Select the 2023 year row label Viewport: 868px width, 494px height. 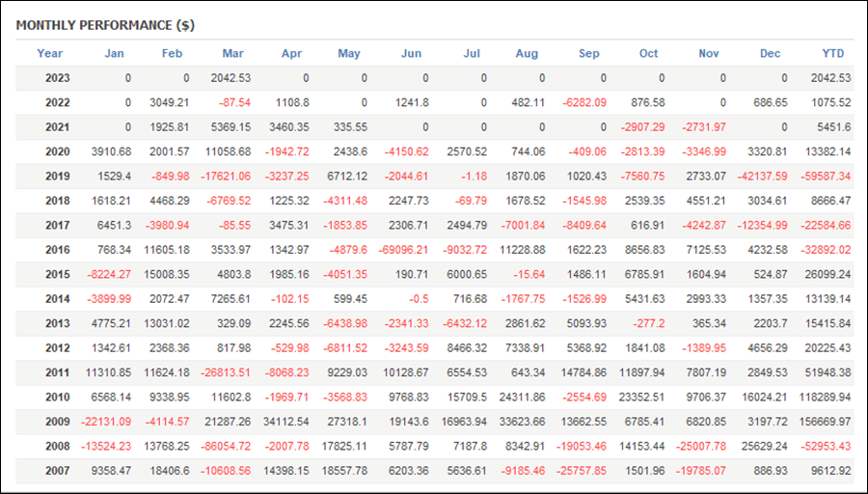click(x=58, y=78)
